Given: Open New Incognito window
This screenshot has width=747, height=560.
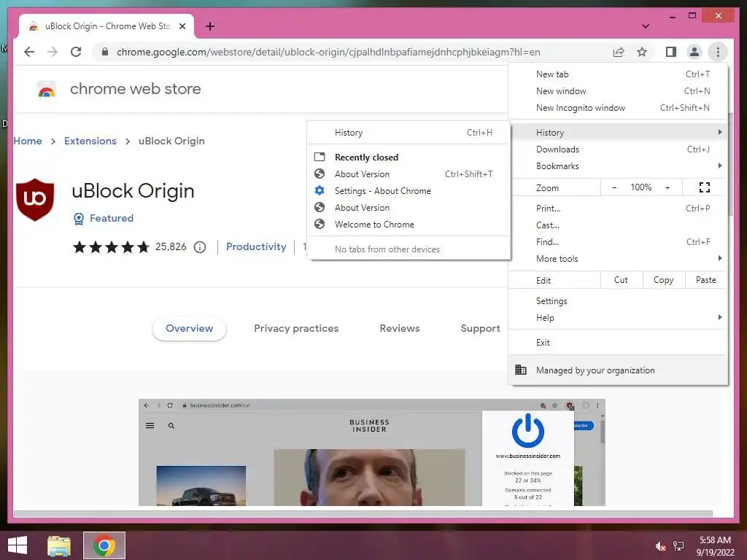Looking at the screenshot, I should tap(618, 108).
